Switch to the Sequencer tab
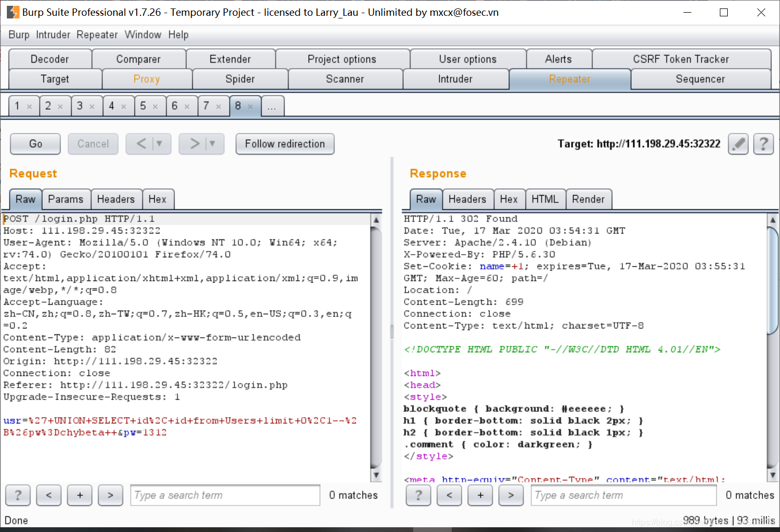Screen dimensions: 780x532 701,79
